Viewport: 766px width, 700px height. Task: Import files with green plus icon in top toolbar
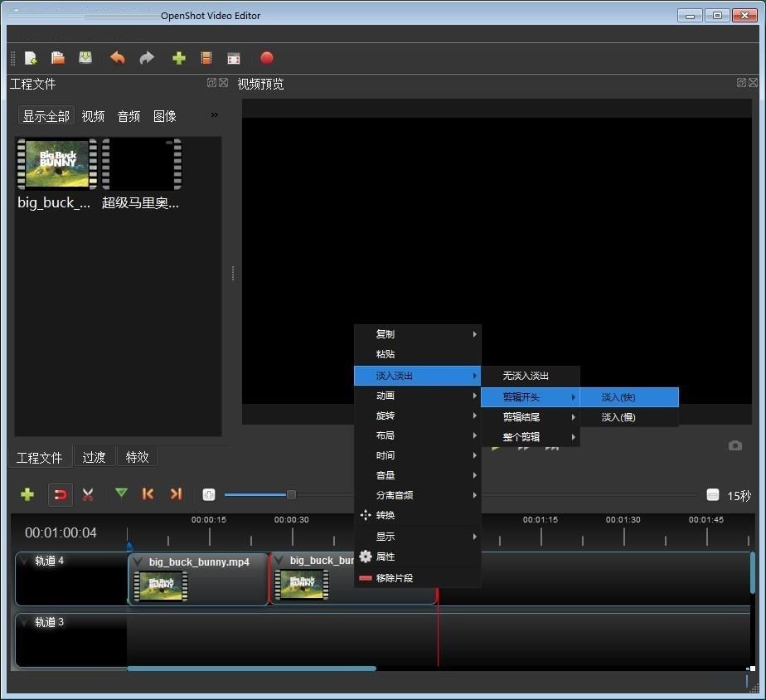(179, 58)
